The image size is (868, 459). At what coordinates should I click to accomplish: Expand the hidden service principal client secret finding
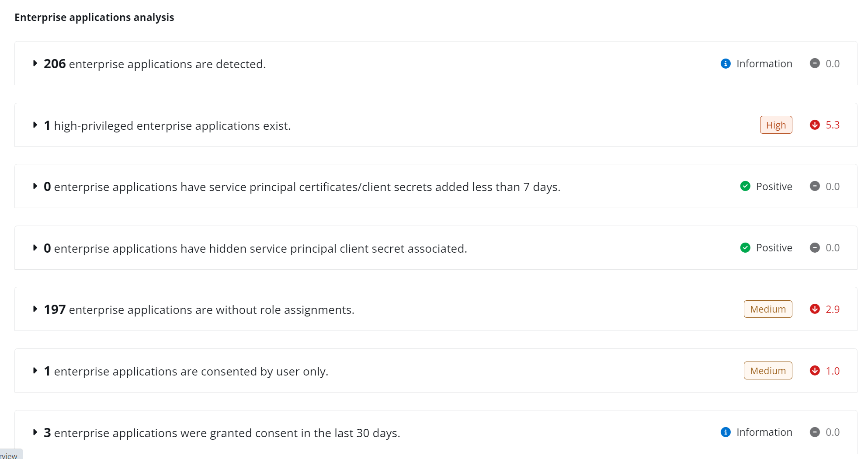pyautogui.click(x=35, y=247)
